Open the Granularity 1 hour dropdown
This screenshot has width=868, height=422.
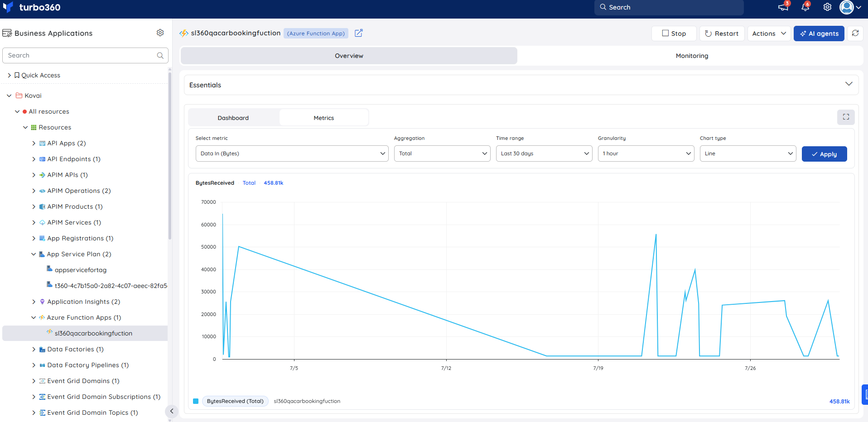click(x=646, y=153)
